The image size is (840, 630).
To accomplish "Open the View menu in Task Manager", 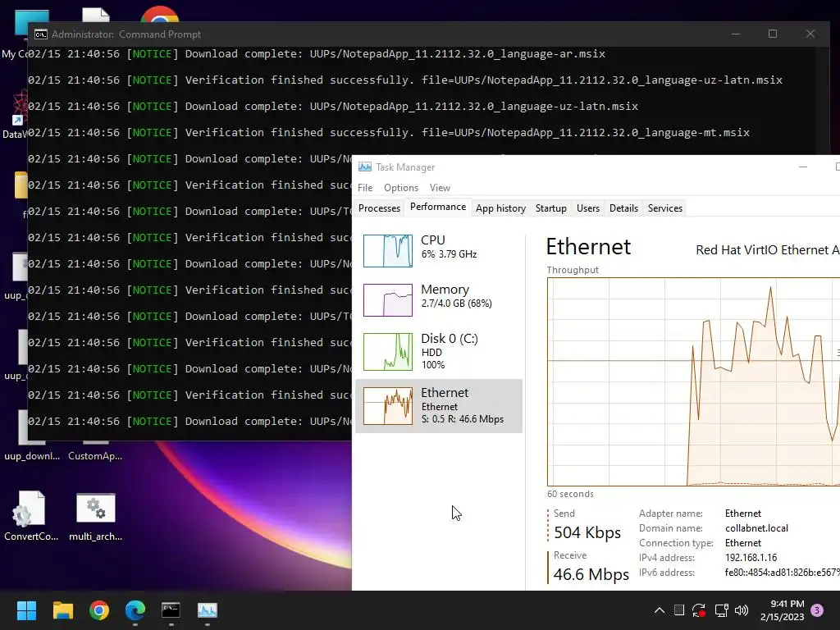I will [x=440, y=188].
